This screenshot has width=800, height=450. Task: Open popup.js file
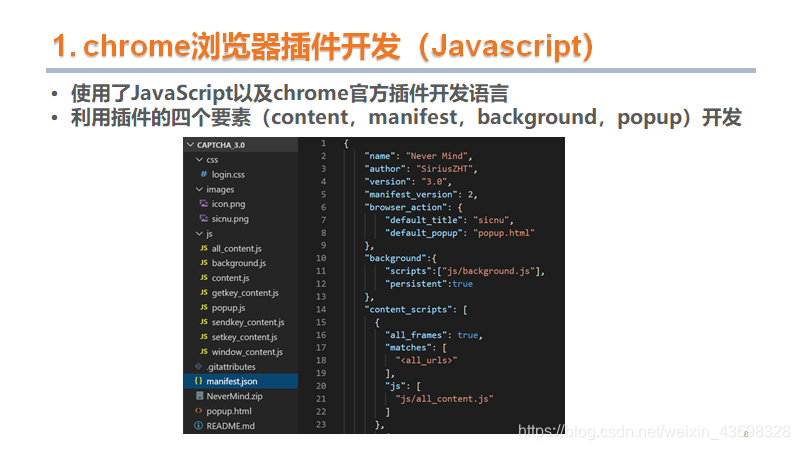click(229, 308)
